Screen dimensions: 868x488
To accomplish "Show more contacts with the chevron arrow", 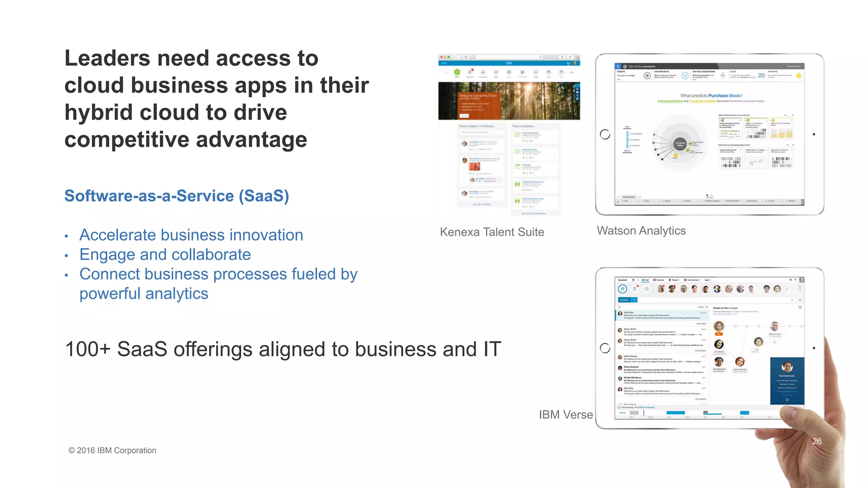I will pos(787,289).
